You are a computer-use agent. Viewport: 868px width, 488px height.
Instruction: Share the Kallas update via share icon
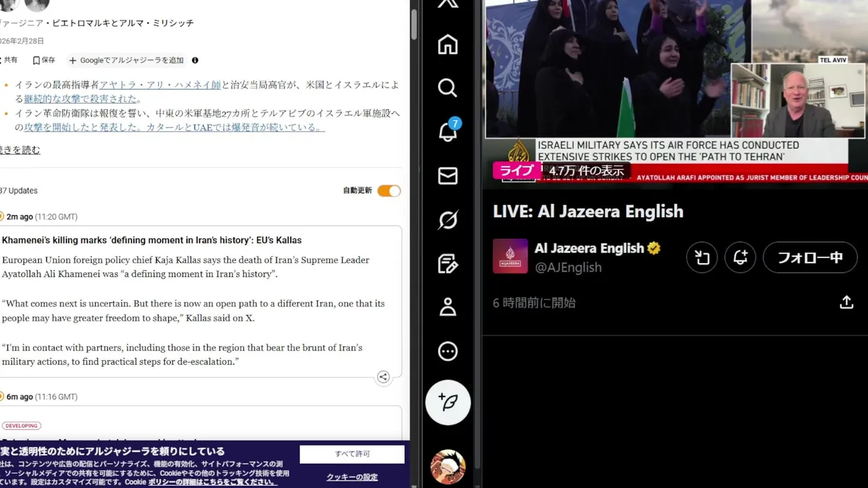coord(383,378)
